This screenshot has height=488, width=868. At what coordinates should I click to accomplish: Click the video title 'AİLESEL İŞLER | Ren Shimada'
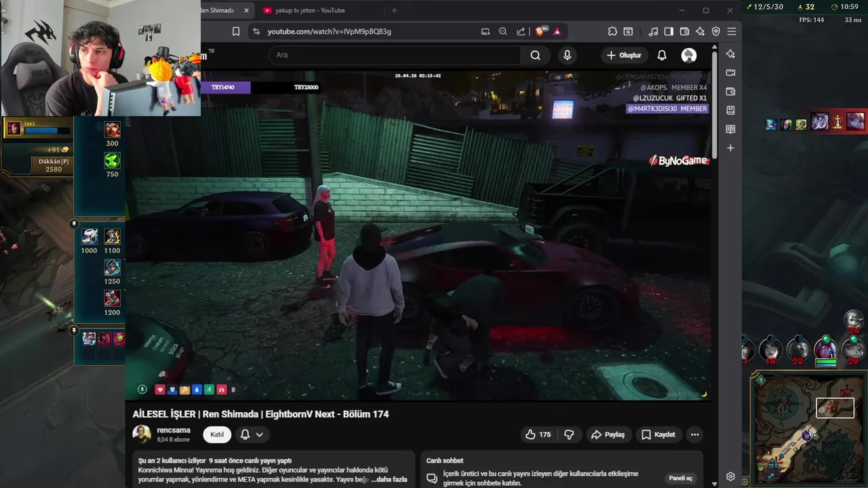[260, 414]
